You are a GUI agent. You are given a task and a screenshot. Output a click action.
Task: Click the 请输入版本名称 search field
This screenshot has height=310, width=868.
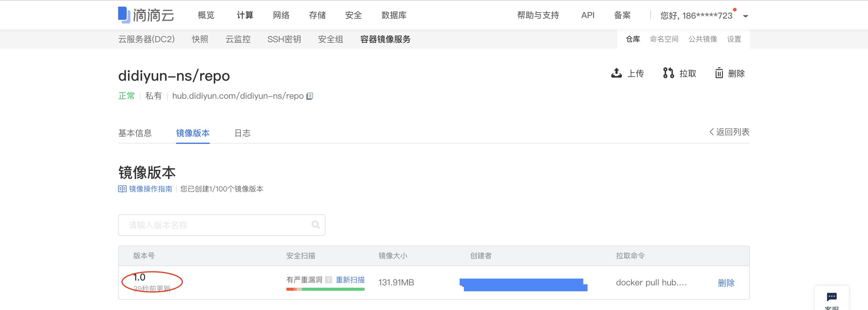pyautogui.click(x=222, y=225)
